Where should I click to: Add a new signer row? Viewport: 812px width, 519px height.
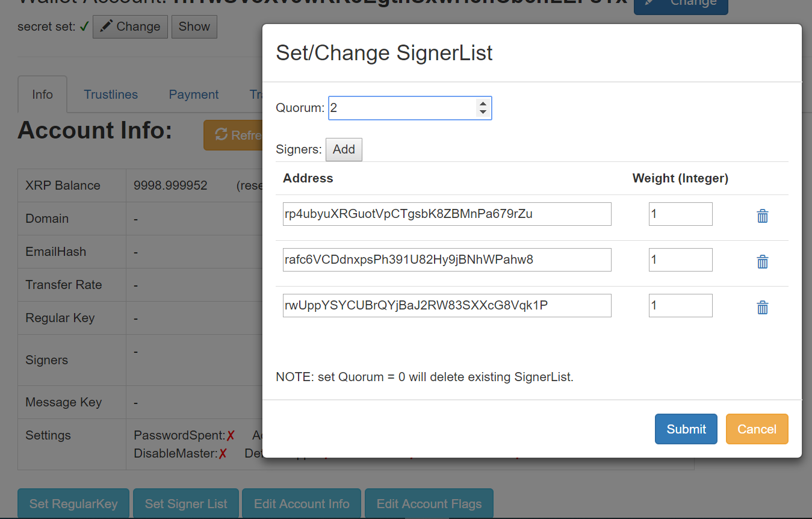tap(344, 149)
